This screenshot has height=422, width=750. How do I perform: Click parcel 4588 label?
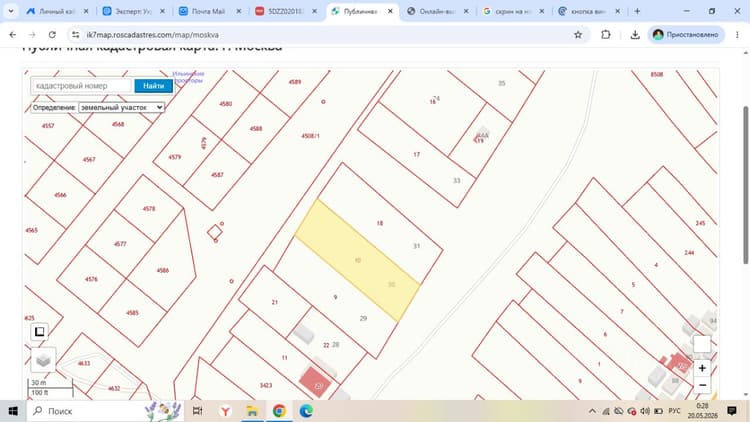[x=256, y=129]
